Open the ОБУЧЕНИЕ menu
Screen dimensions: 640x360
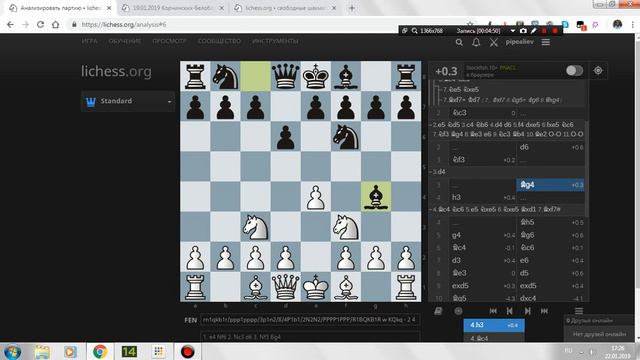tap(124, 41)
